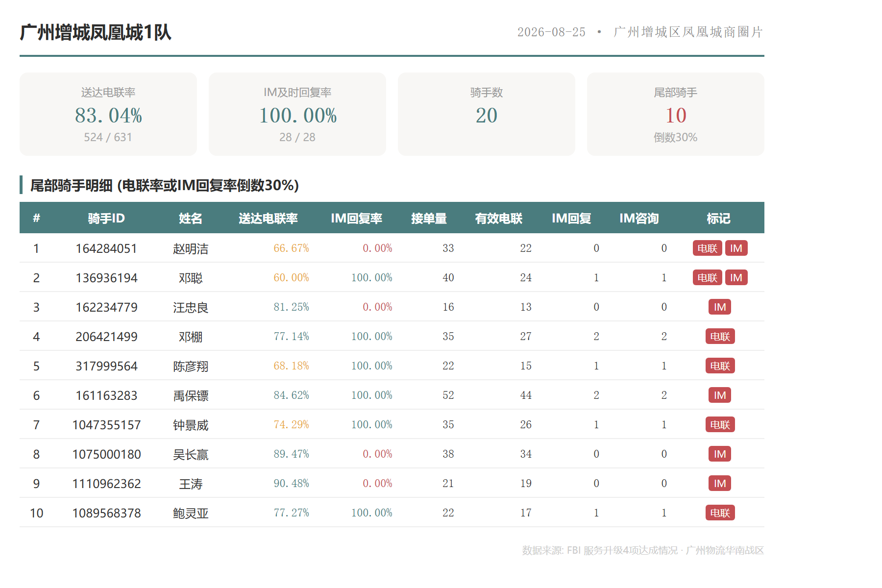
Task: Click the name 陈彦翔
Action: pos(191,366)
